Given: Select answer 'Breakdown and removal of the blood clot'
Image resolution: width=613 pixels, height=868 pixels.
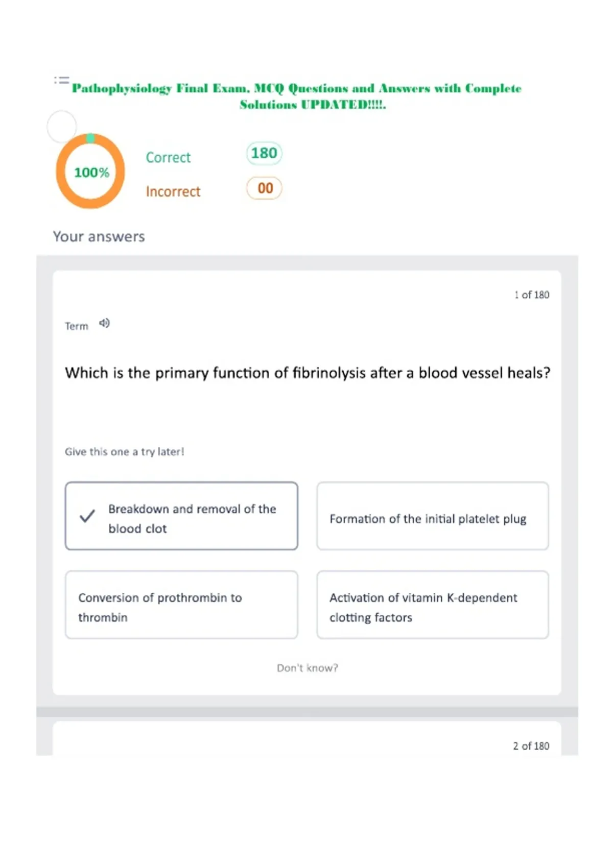Looking at the screenshot, I should [181, 516].
